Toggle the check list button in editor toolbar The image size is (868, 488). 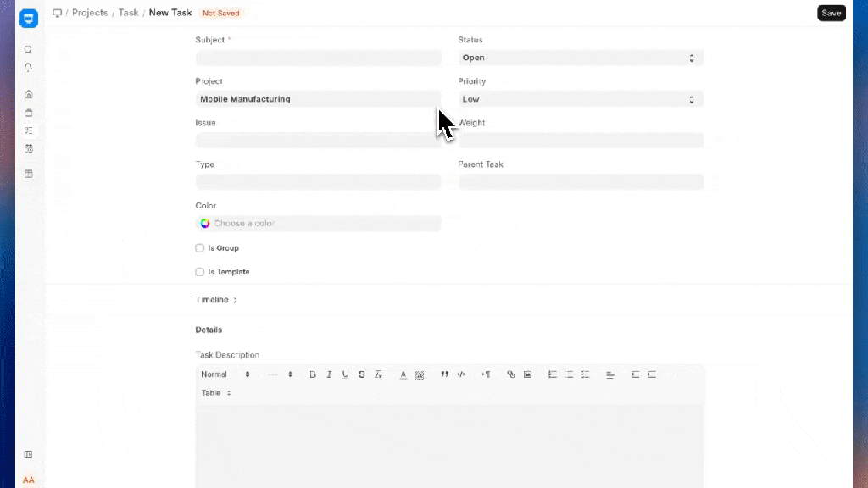click(585, 374)
